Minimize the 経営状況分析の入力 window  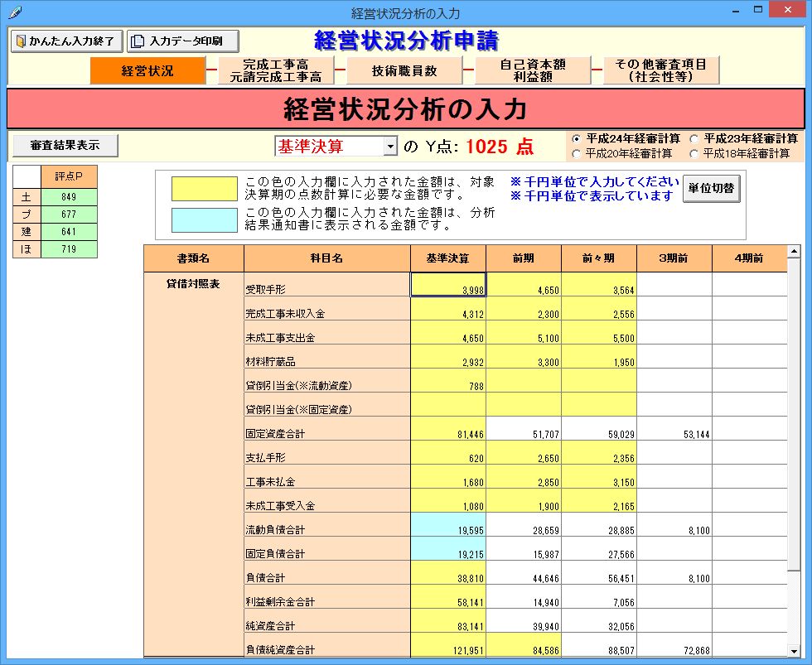[x=736, y=9]
